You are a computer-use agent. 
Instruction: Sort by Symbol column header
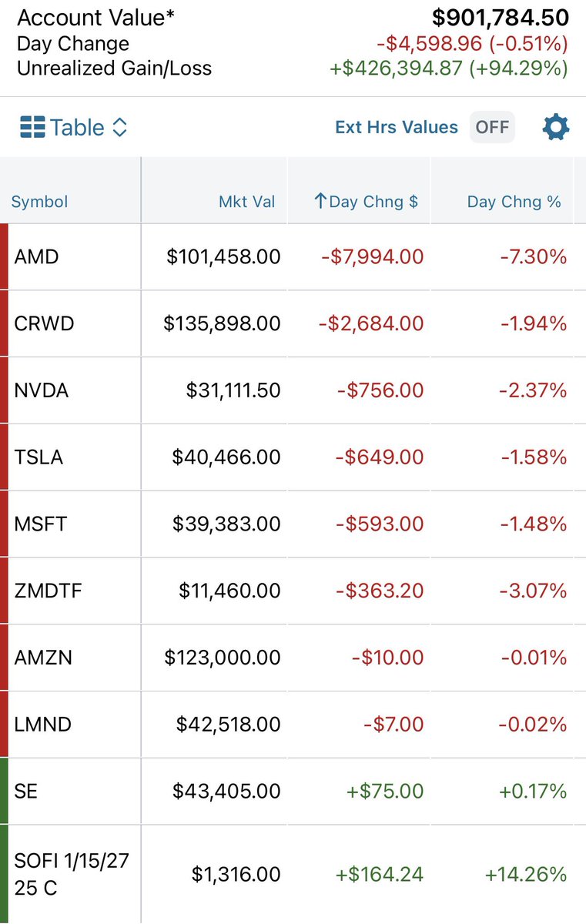[39, 202]
